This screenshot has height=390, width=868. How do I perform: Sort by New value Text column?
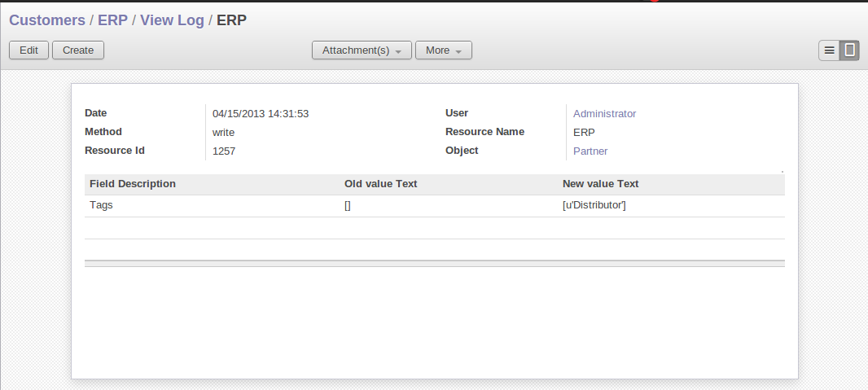600,184
